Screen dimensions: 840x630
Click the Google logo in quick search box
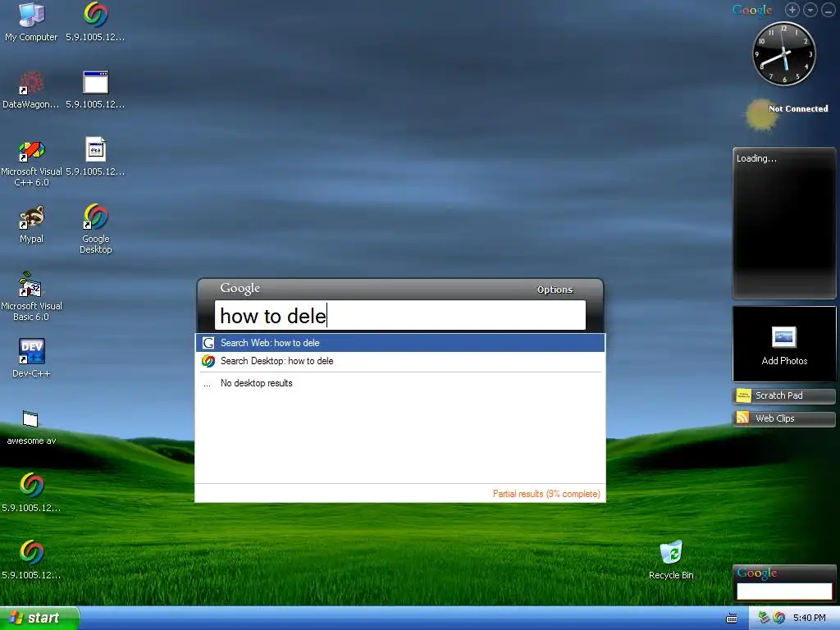tap(240, 288)
